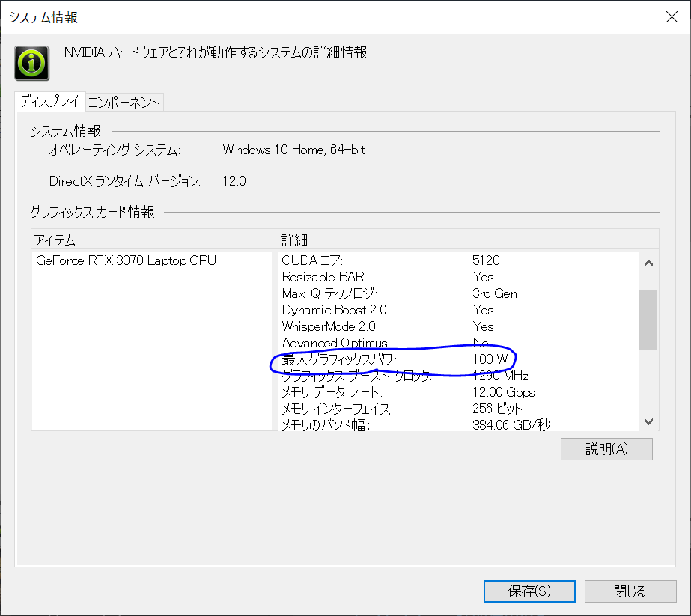Select the CUDA コア row
This screenshot has width=691, height=616.
point(458,260)
